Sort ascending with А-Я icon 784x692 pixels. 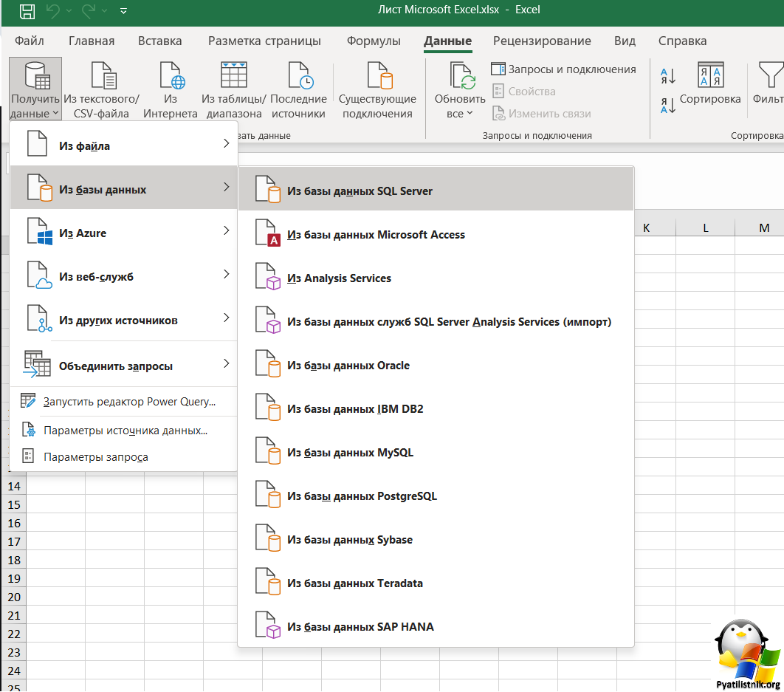(x=668, y=76)
